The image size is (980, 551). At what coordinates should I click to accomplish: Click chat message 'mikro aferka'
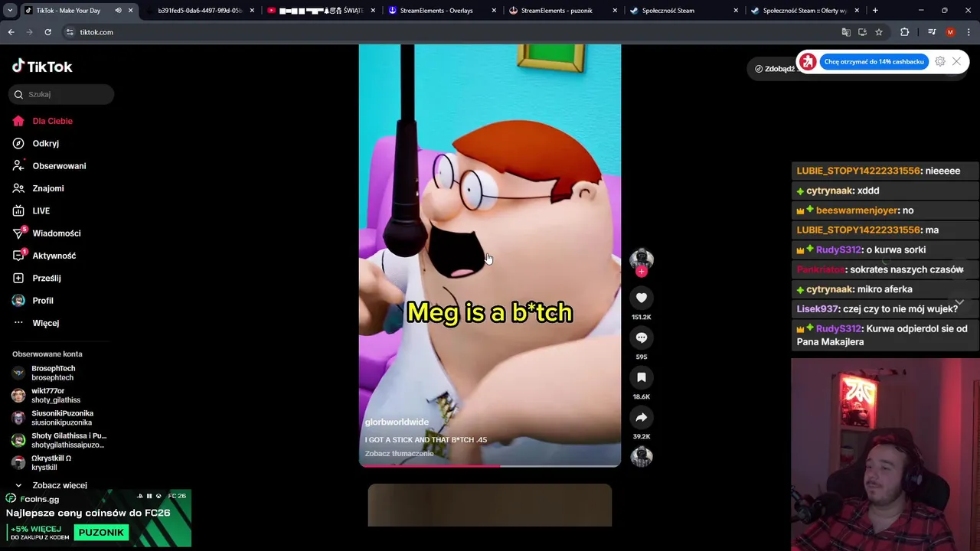click(x=884, y=289)
